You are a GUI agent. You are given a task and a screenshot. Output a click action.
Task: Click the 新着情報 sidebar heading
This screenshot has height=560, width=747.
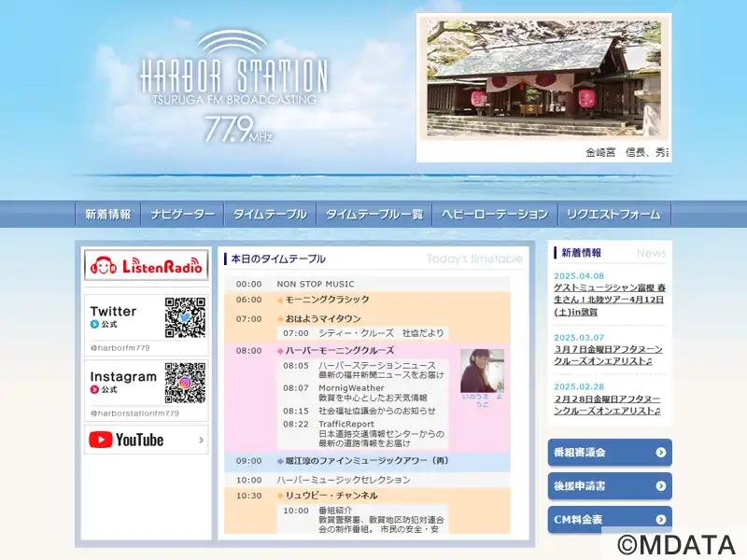click(x=581, y=253)
